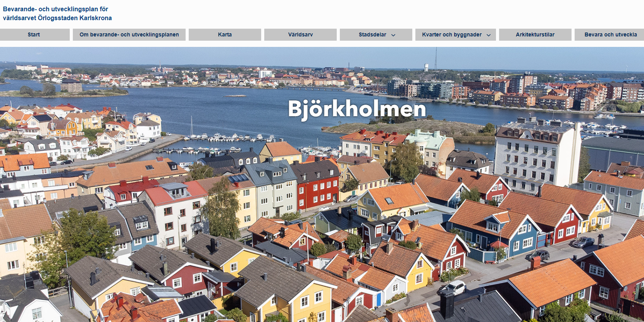Click the Bevarande- och utvecklingsplan site title
644x322 pixels.
[57, 13]
